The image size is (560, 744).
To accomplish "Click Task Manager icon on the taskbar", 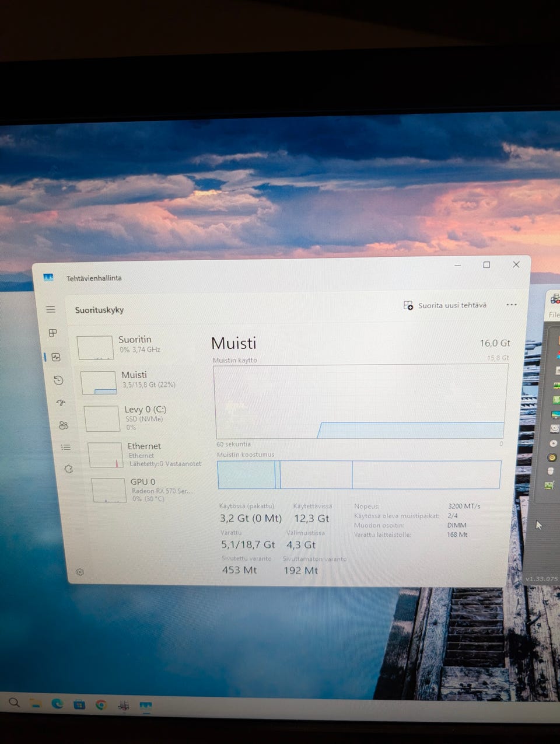I will coord(146,706).
